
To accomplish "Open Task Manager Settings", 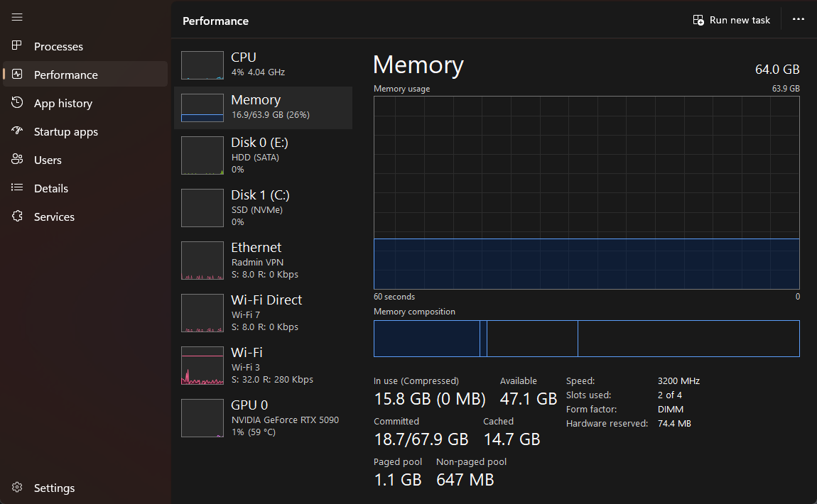I will pos(85,488).
